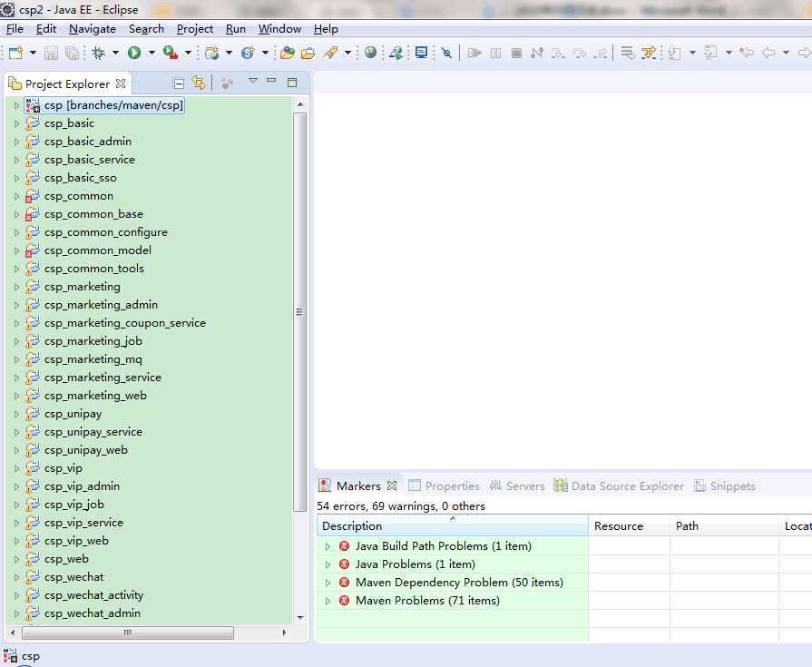Switch to the Snippets tab
The height and width of the screenshot is (667, 812).
(x=725, y=486)
